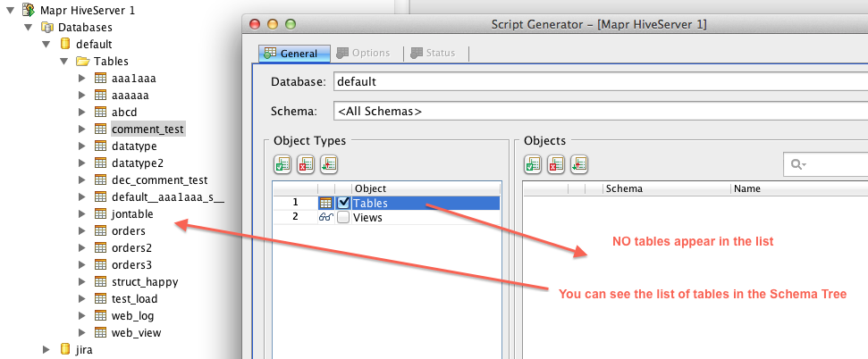Viewport: 868px width, 359px height.
Task: Select the Views row in Object Types
Action: point(386,217)
